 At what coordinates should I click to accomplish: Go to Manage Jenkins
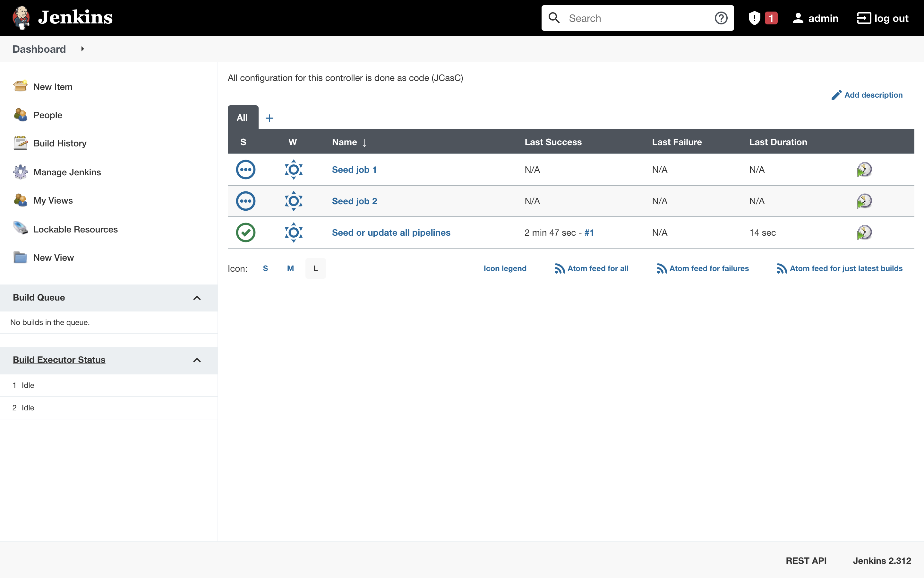[x=67, y=172]
